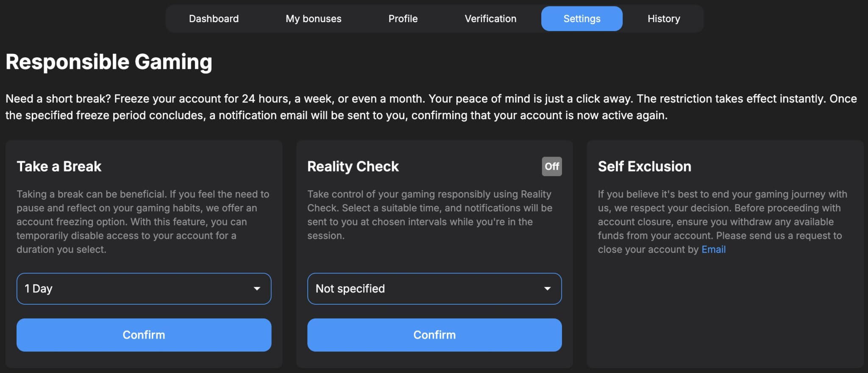
Task: Click the Self Exclusion card title
Action: (644, 166)
